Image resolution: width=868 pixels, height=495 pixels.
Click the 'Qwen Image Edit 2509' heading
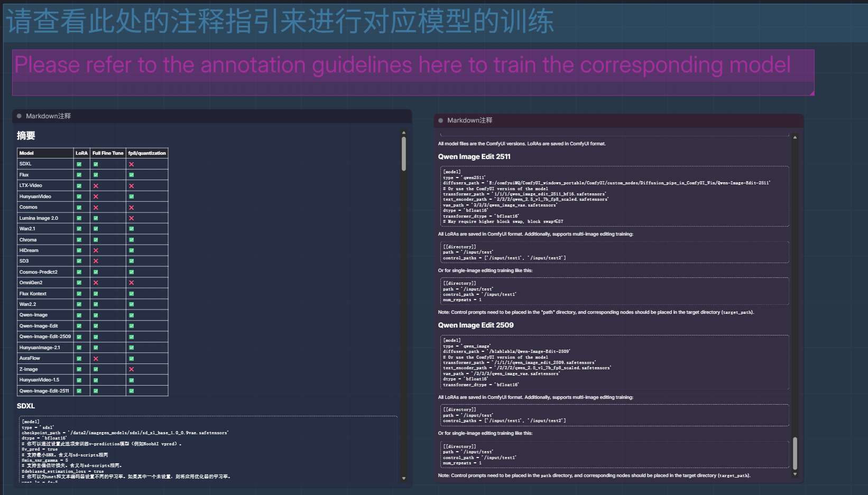pos(476,325)
